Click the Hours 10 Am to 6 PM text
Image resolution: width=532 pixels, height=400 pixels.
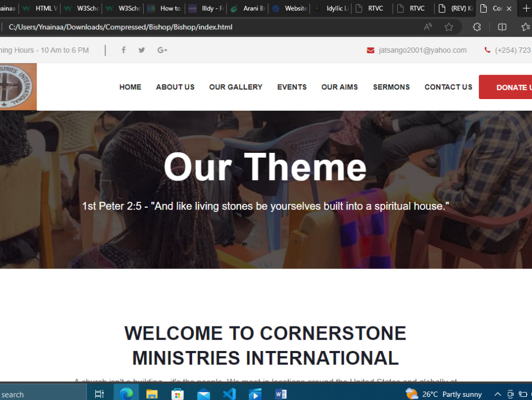[44, 50]
